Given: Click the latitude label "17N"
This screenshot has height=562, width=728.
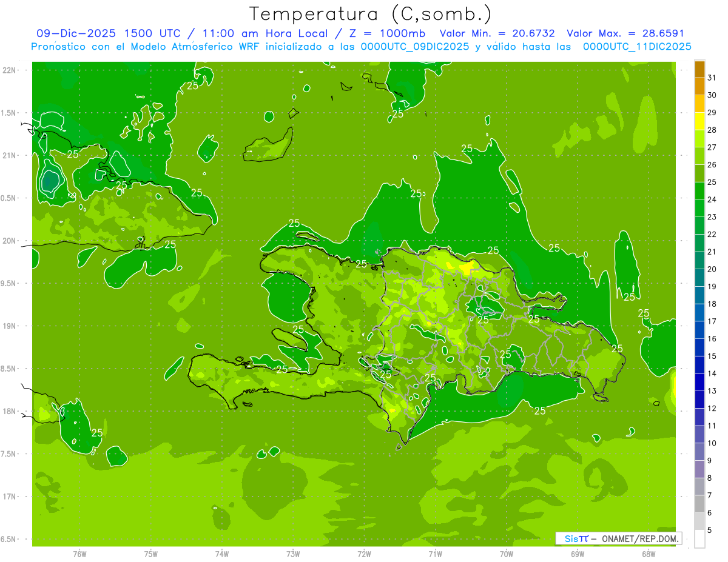Looking at the screenshot, I should coord(9,497).
